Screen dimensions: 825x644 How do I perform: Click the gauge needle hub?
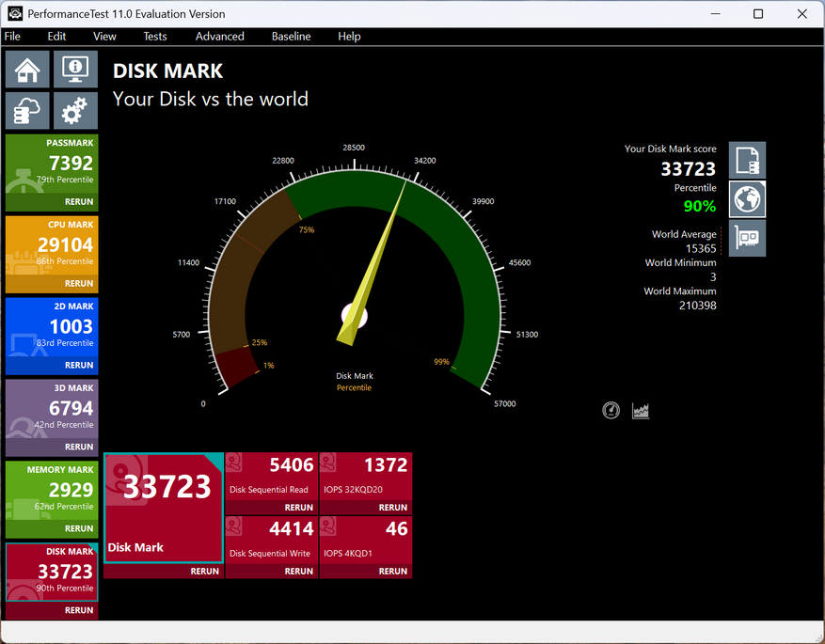pos(354,316)
